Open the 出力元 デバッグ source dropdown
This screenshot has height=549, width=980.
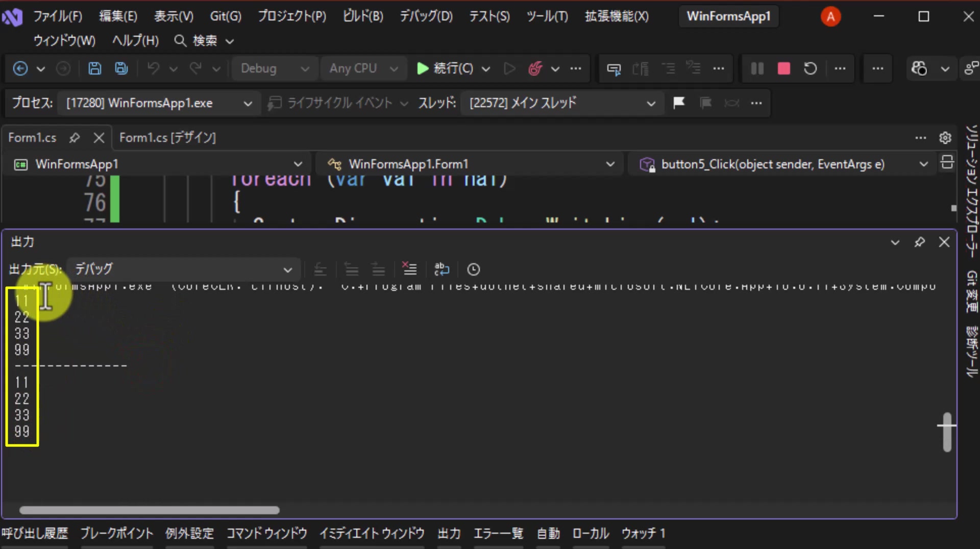tap(183, 269)
